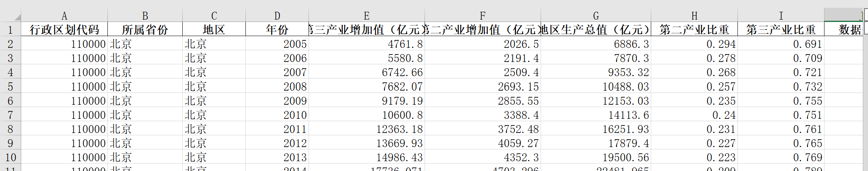The height and width of the screenshot is (171, 868).
Task: Click the 所属省份 header cell
Action: tap(145, 29)
